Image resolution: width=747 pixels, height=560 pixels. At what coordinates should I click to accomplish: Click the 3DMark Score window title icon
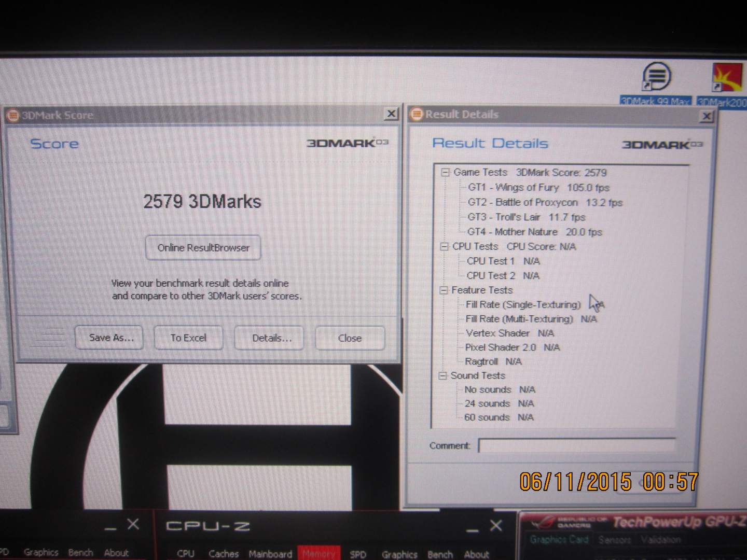12,115
